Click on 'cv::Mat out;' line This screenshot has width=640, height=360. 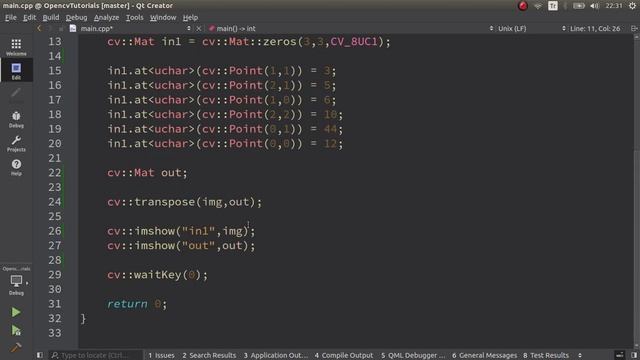point(147,173)
